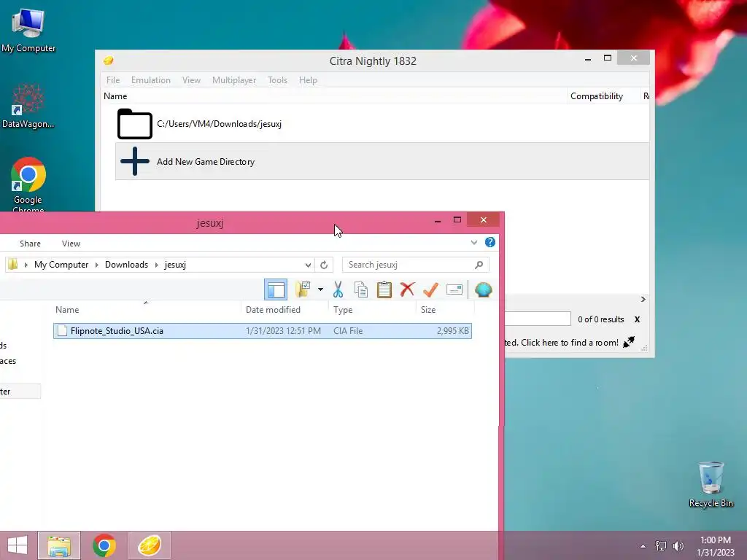Sort by Date modified column
Screen dimensions: 747x560
[x=273, y=310]
